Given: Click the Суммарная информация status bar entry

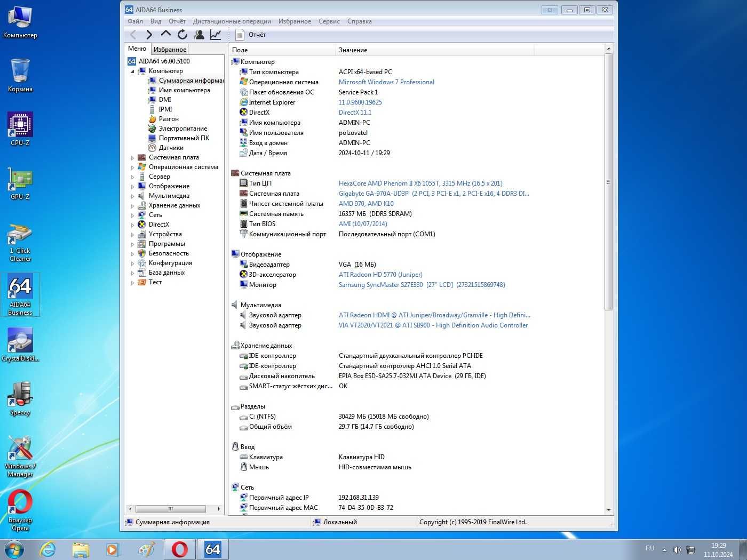Looking at the screenshot, I should (172, 522).
